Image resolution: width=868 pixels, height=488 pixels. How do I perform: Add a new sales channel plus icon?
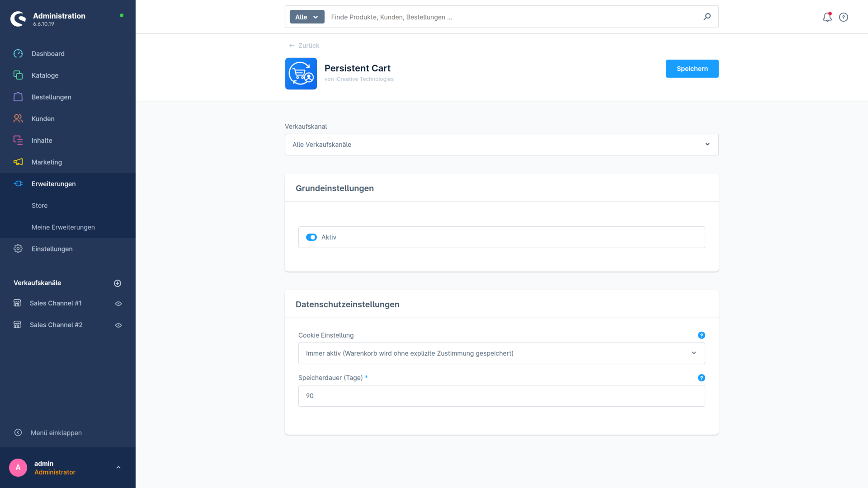click(118, 283)
